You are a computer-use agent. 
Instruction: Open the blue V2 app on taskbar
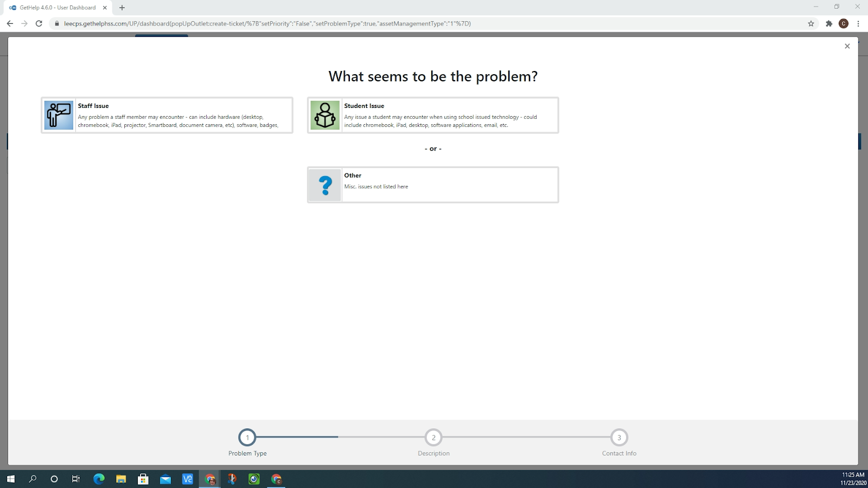[188, 479]
